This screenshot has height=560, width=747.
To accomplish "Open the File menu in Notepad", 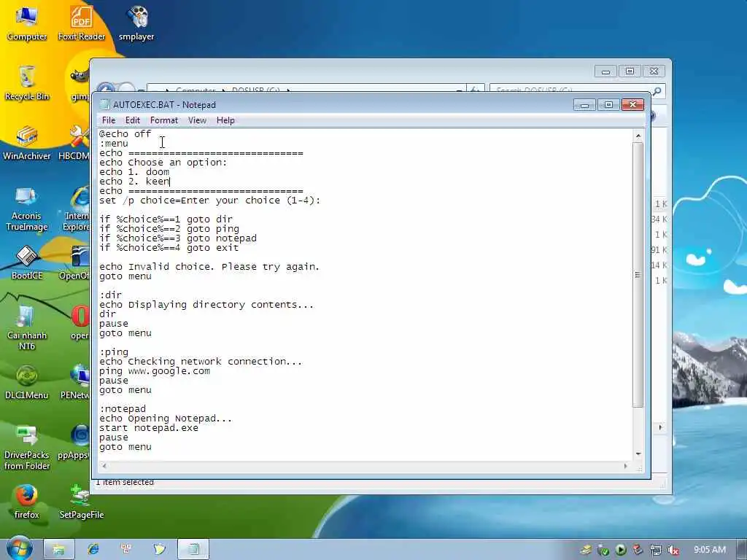I will pyautogui.click(x=109, y=120).
